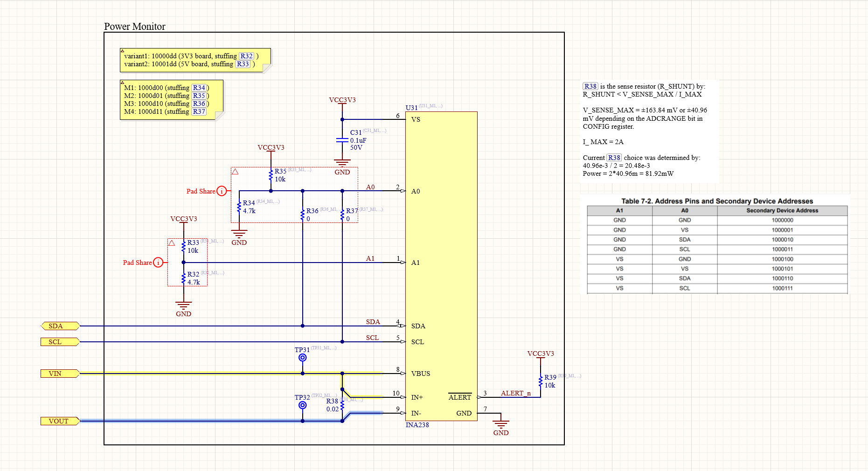Select resistor R34 4.7k symbol
Screen dimensions: 868x471
point(239,207)
